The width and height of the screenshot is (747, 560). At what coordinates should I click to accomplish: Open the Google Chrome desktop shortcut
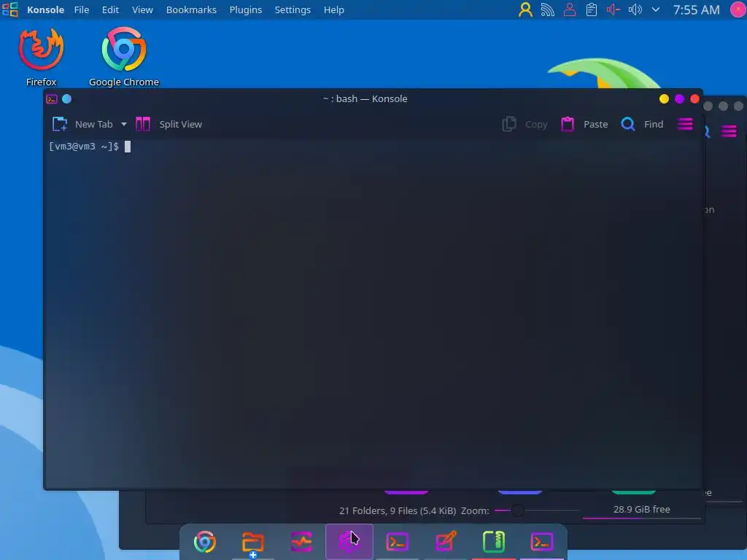(124, 57)
